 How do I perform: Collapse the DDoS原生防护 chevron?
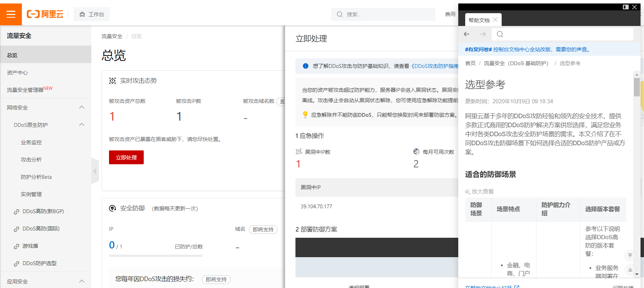[82, 124]
